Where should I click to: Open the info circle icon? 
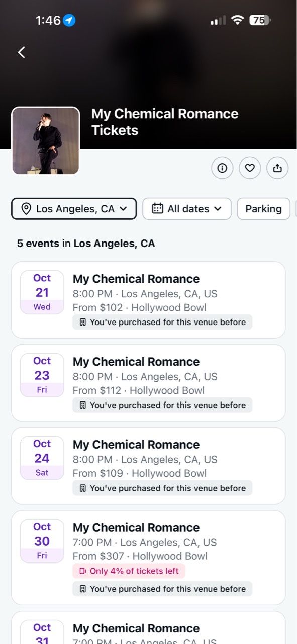[222, 168]
